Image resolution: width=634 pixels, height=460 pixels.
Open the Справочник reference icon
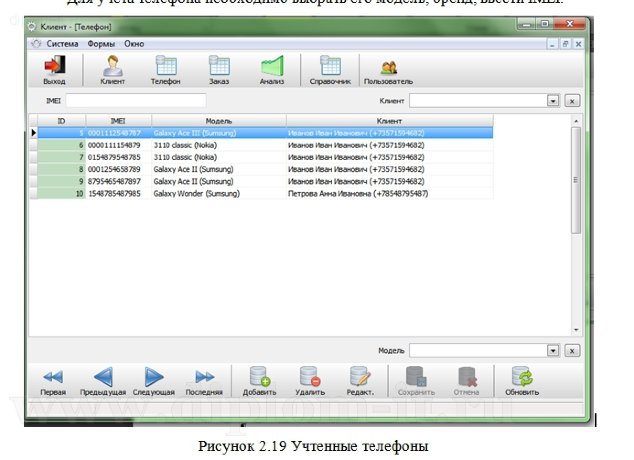coord(329,69)
